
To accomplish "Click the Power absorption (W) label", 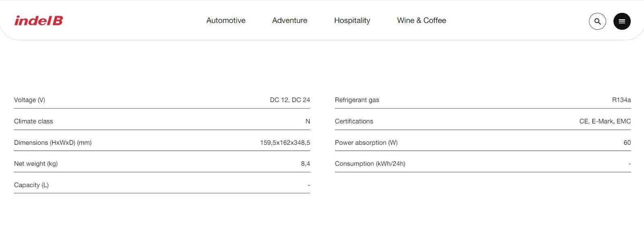I will [366, 142].
